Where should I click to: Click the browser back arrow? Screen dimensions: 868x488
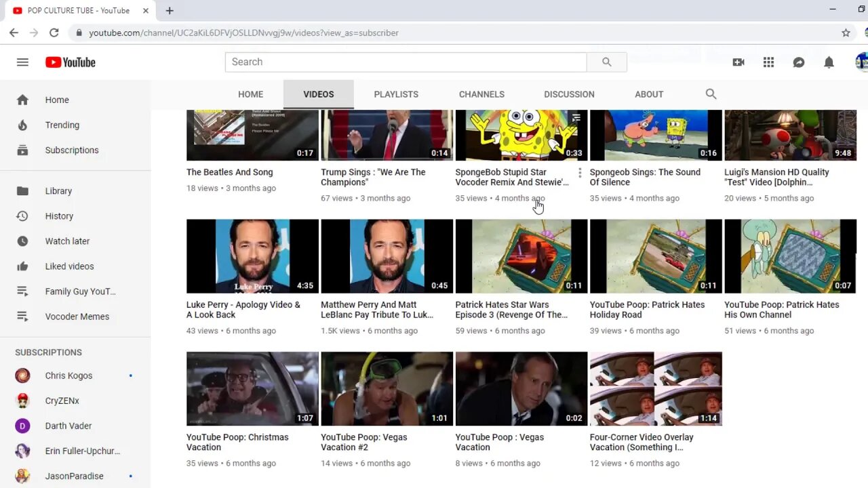[14, 33]
